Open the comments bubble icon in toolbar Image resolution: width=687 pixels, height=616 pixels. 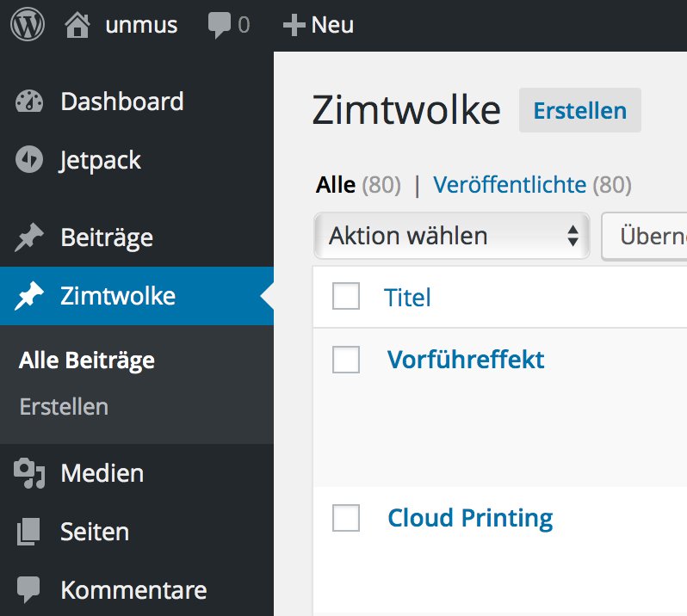tap(220, 25)
